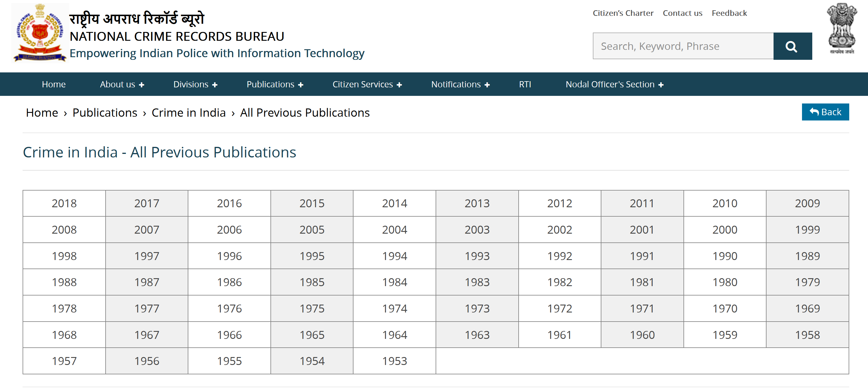This screenshot has width=868, height=389.
Task: Click the magnifier search button
Action: point(792,46)
